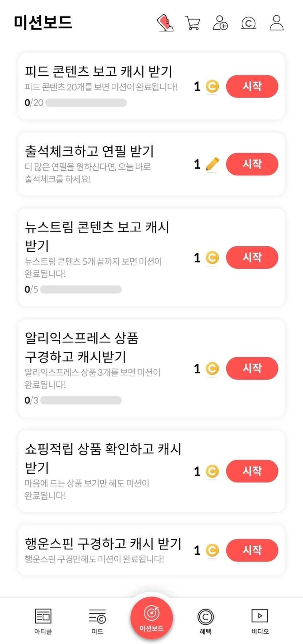Screen dimensions: 303x644
Task: Open the cash coin icon in header
Action: pyautogui.click(x=249, y=23)
